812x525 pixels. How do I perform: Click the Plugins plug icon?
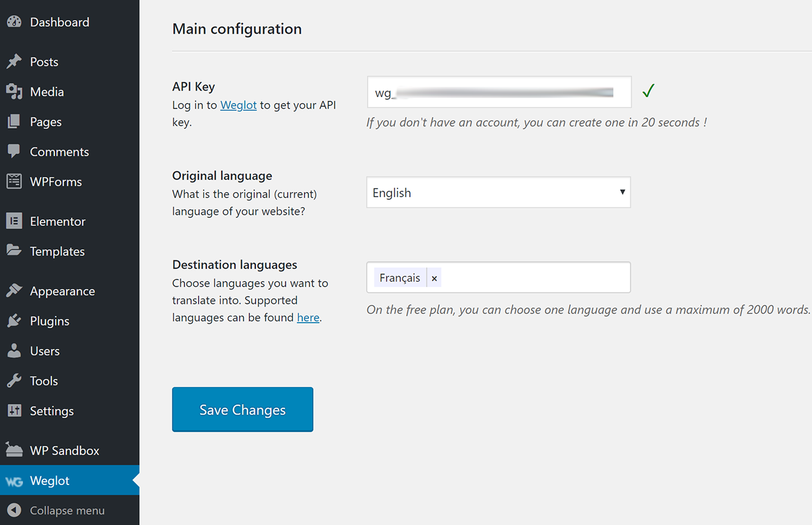14,321
